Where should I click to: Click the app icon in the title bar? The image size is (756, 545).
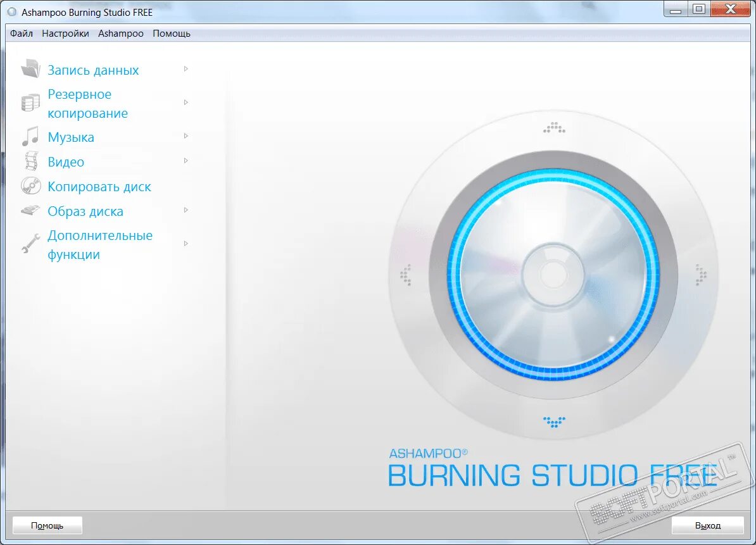coord(12,12)
